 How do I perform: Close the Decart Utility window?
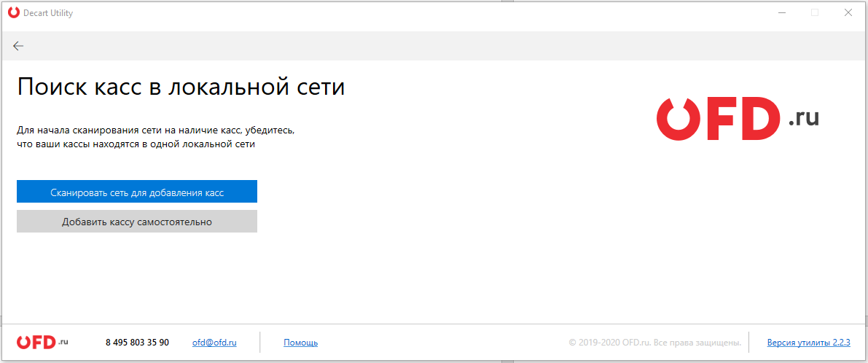(x=848, y=12)
